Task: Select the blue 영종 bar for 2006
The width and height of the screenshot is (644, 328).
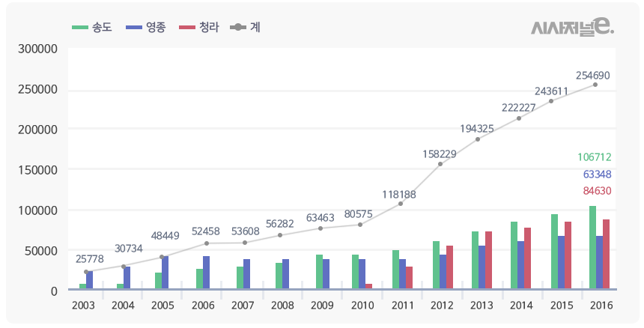Action: tap(206, 273)
